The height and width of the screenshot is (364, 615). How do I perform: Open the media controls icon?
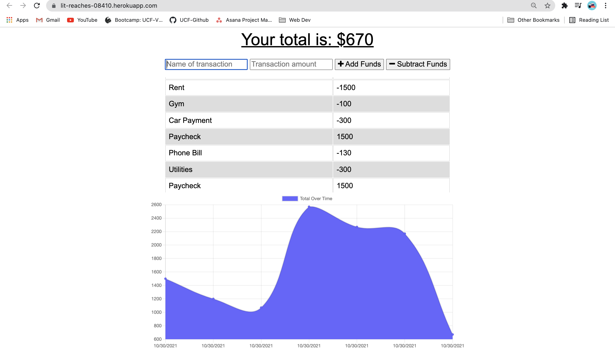click(x=578, y=5)
